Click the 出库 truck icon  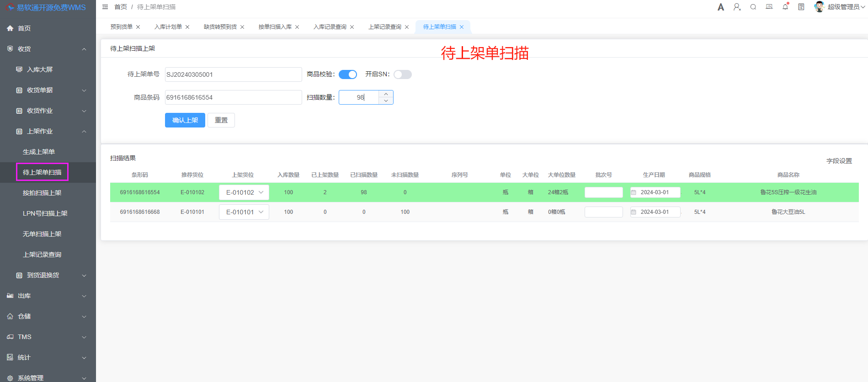click(10, 296)
